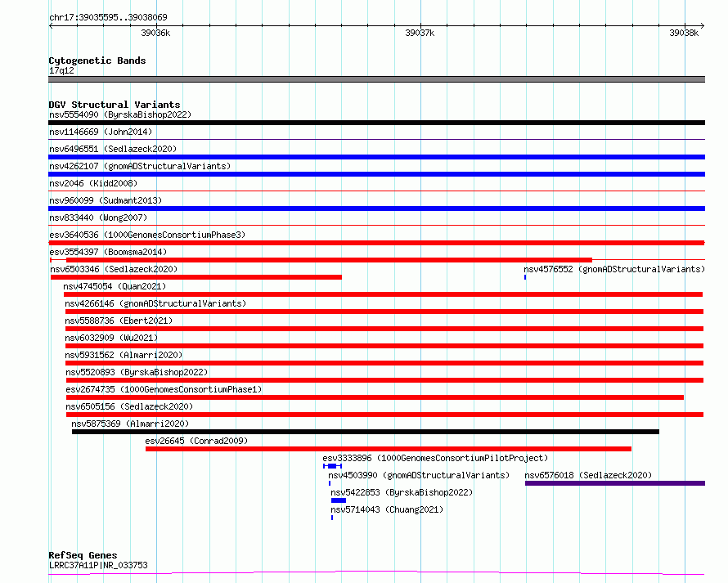The image size is (728, 583).
Task: Click the black bar for nsv5554090
Action: pos(376,123)
